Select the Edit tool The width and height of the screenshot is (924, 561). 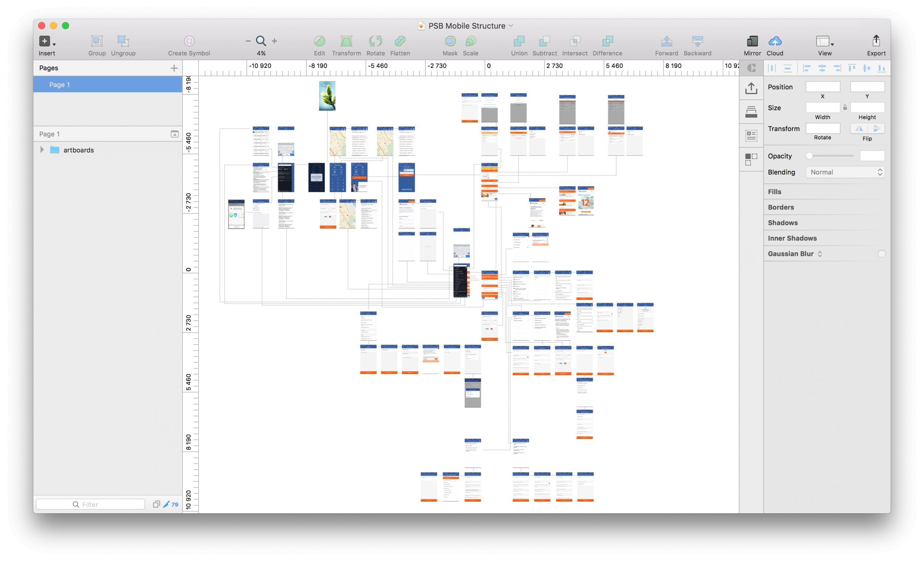coord(319,41)
